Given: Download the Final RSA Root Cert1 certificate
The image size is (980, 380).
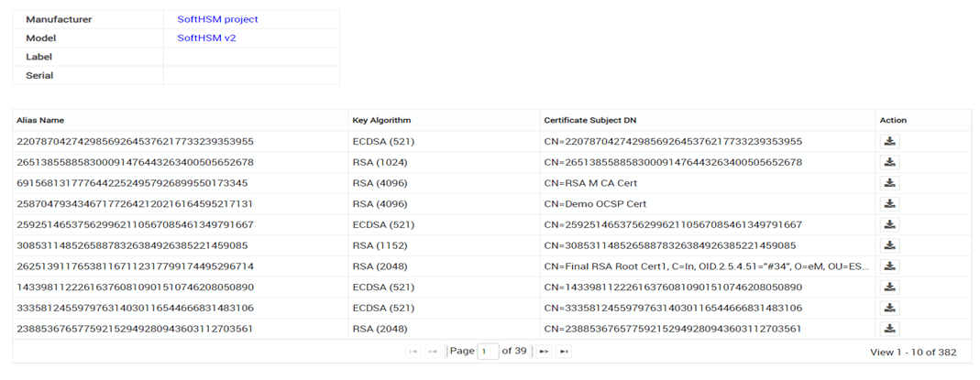Looking at the screenshot, I should pyautogui.click(x=889, y=266).
